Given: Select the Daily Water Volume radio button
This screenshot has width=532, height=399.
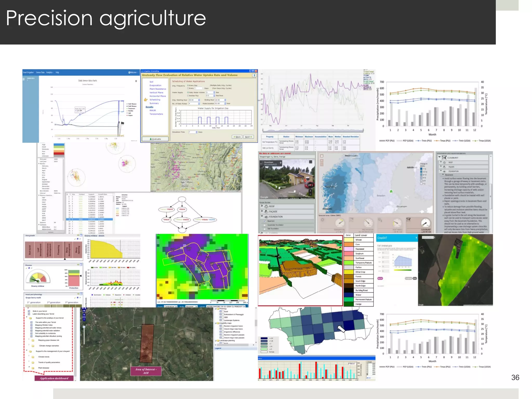Looking at the screenshot, I should click(188, 92).
